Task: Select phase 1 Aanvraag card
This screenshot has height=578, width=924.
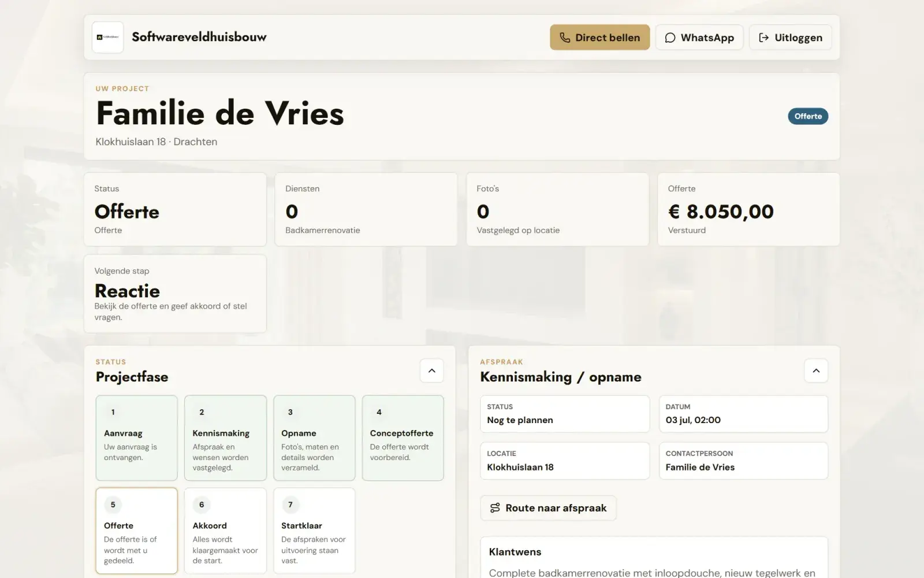Action: coord(136,438)
